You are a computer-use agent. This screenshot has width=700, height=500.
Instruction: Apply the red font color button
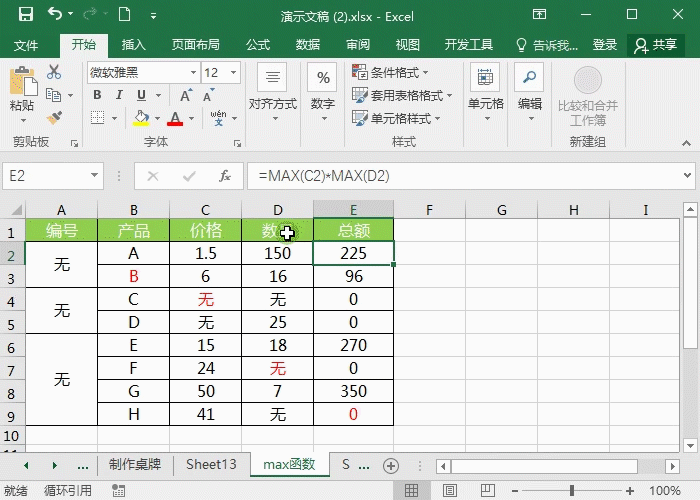click(175, 118)
